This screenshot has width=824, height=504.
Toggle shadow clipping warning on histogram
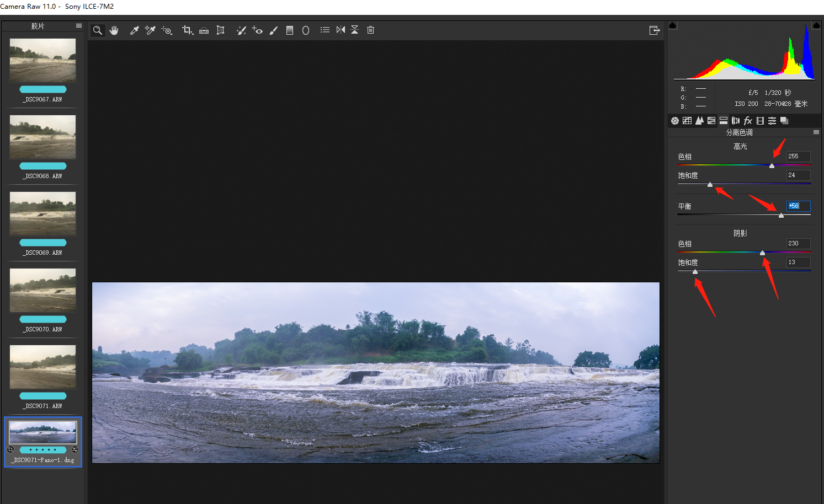point(673,25)
